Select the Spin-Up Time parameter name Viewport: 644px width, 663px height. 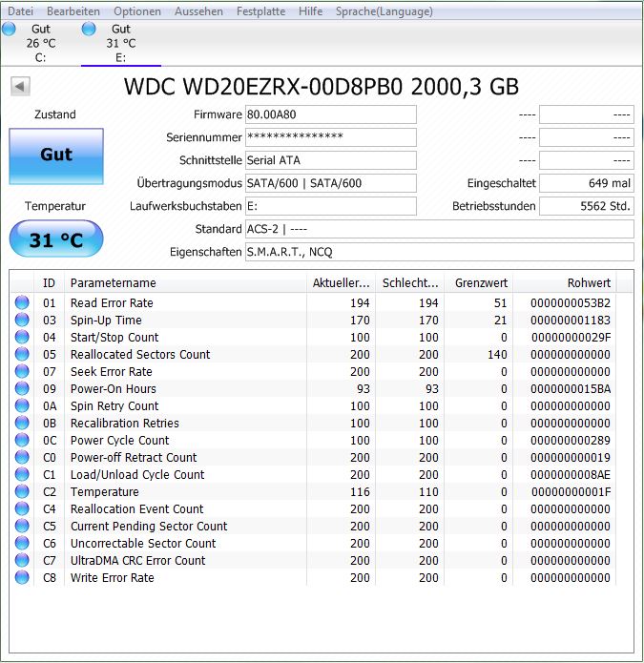click(106, 321)
